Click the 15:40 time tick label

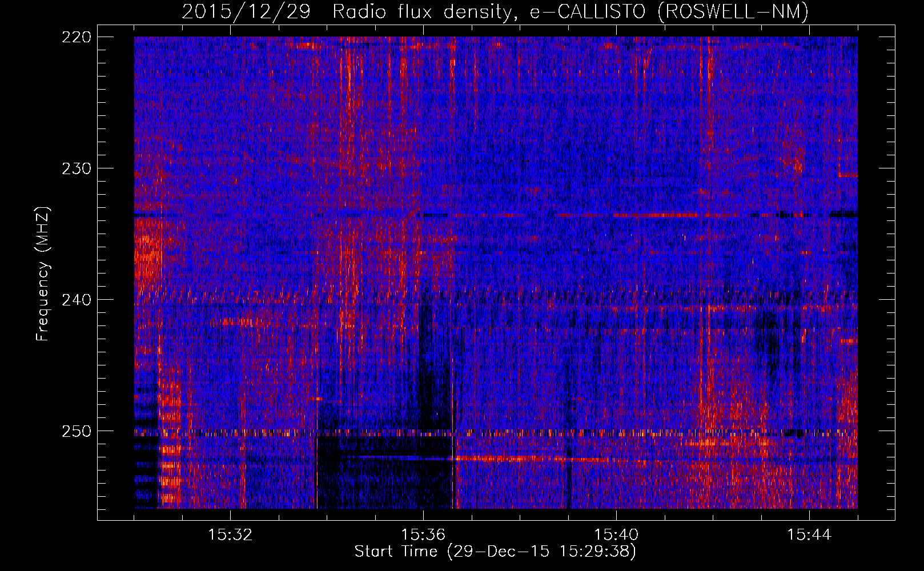616,535
